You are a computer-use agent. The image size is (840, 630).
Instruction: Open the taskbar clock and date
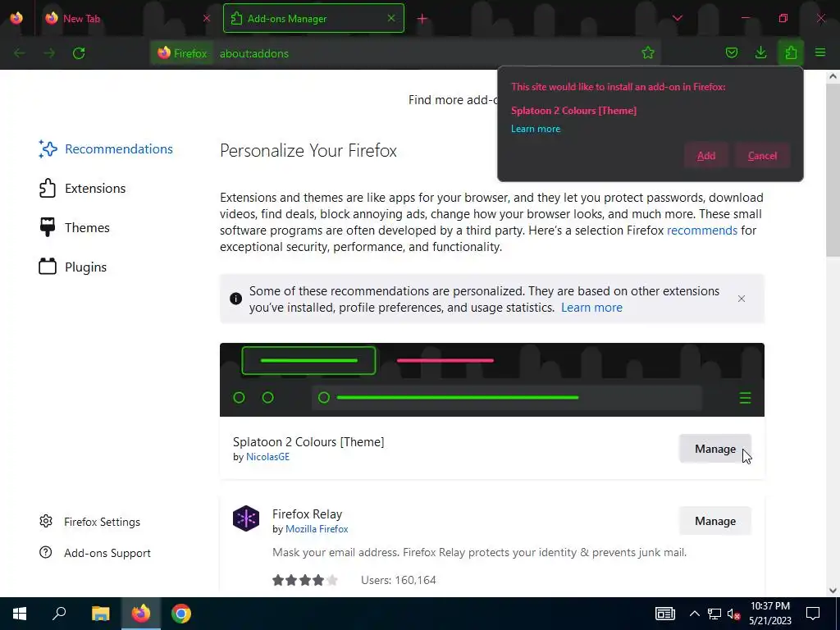coord(770,614)
